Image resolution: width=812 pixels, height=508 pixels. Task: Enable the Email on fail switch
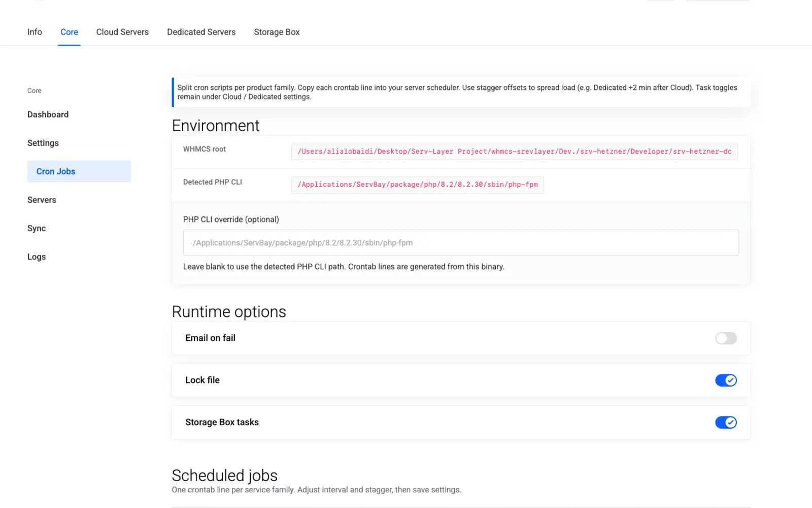tap(726, 338)
